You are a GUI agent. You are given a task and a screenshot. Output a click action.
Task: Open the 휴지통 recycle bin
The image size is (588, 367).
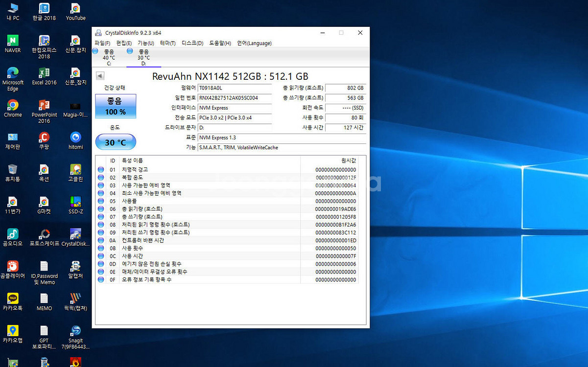pos(13,173)
